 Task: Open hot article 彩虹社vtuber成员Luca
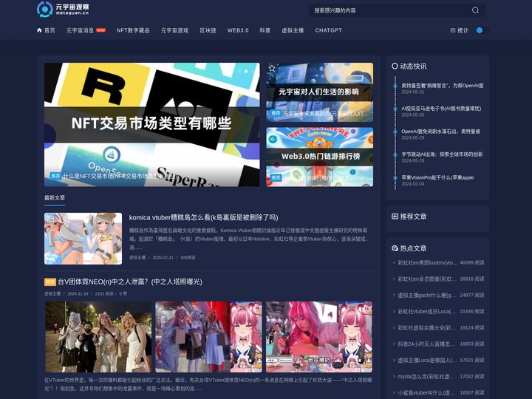coord(428,312)
